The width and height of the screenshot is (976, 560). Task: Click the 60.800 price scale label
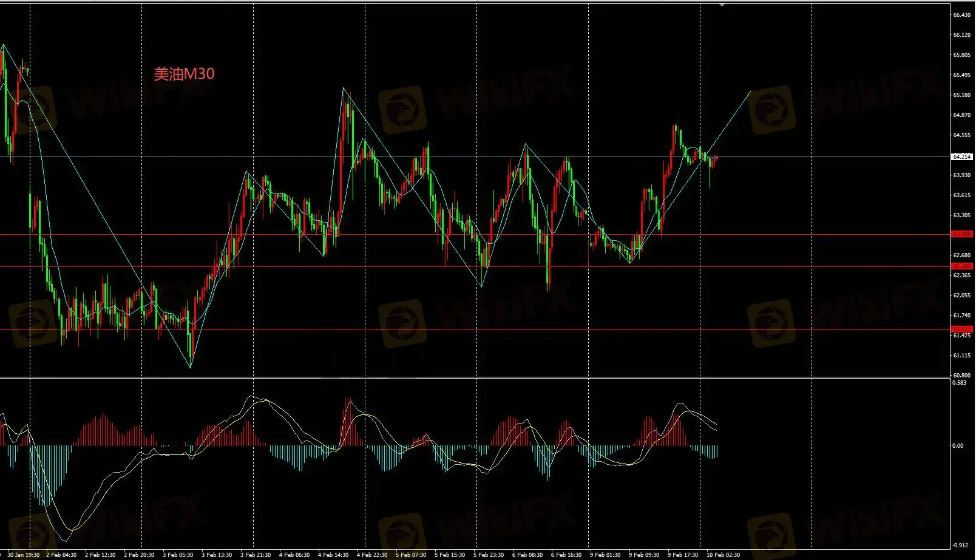(x=961, y=376)
